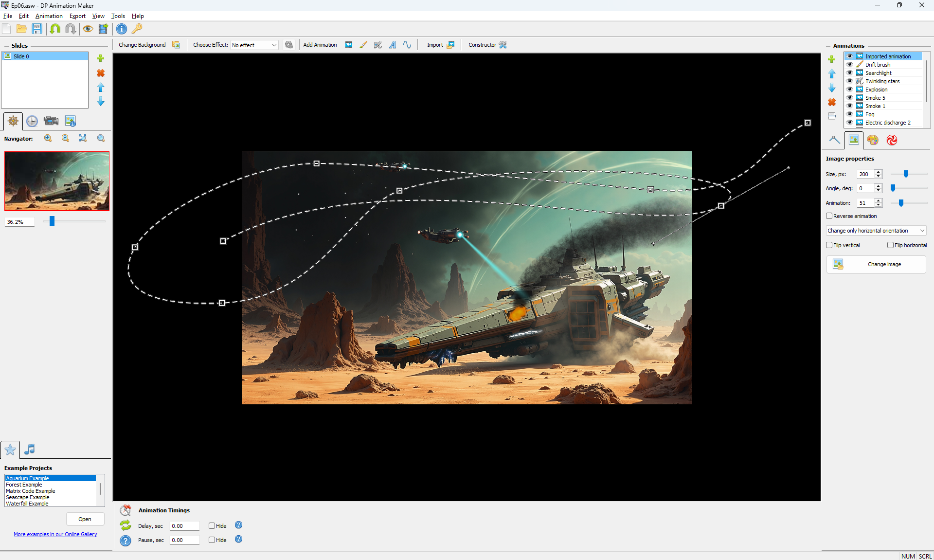Image resolution: width=934 pixels, height=560 pixels.
Task: Click the green plus to add slide
Action: click(x=101, y=58)
